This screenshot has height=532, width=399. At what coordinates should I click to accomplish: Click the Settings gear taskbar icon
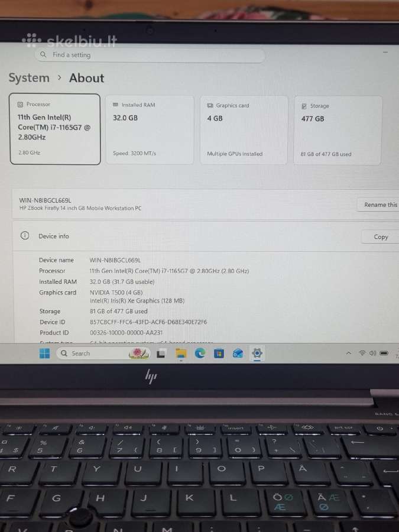(x=257, y=353)
